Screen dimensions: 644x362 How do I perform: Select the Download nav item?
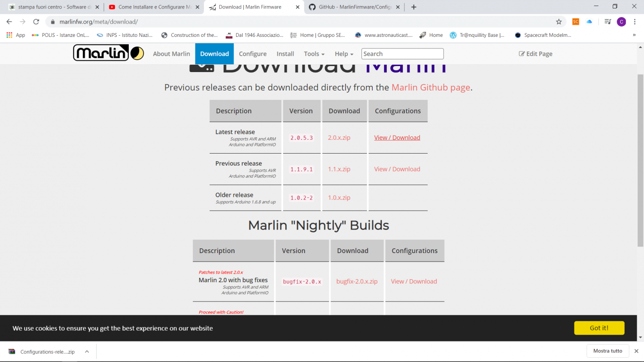[214, 54]
